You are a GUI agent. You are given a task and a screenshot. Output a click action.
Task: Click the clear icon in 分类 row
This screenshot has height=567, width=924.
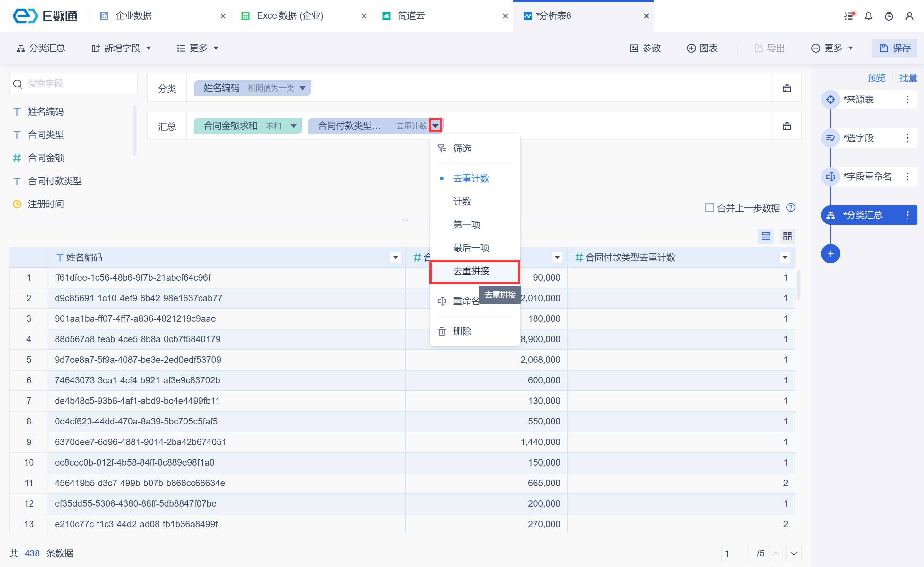tap(787, 88)
